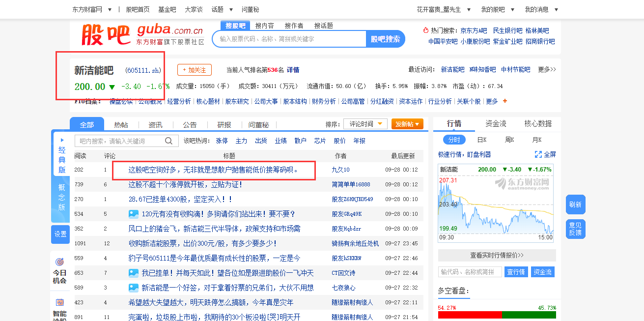Screen dimensions: 644x321
Task: Click the flame icon beside 热门搜索
Action: [425, 30]
